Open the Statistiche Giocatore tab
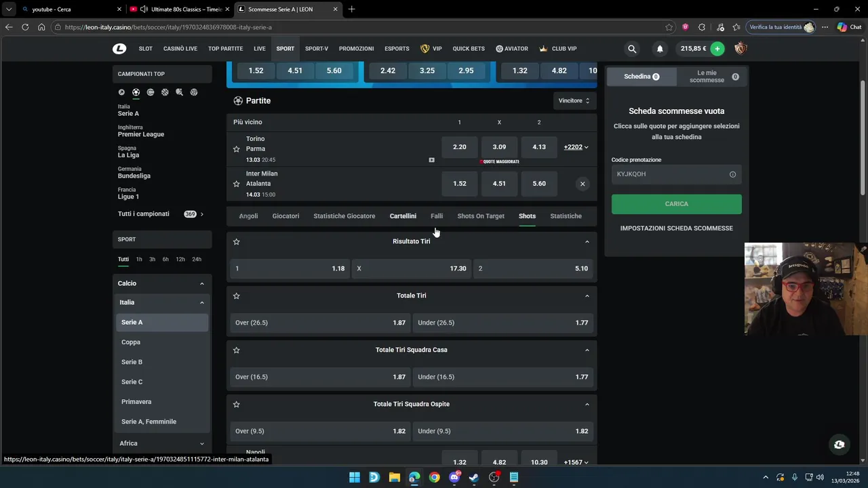Screen dimensions: 868x488 344,216
